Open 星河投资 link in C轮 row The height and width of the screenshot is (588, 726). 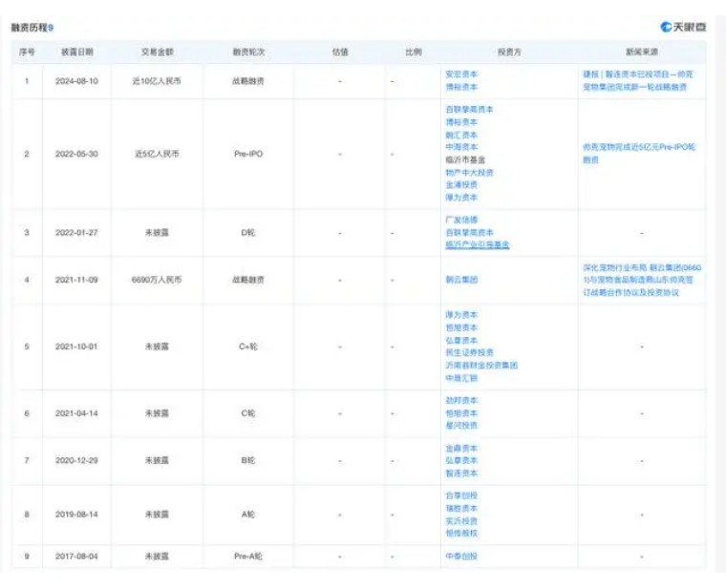461,425
